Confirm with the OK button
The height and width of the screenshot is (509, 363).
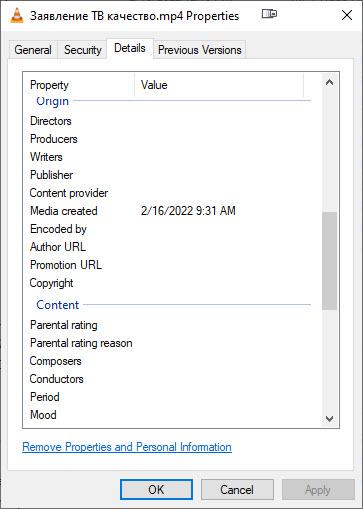(156, 490)
